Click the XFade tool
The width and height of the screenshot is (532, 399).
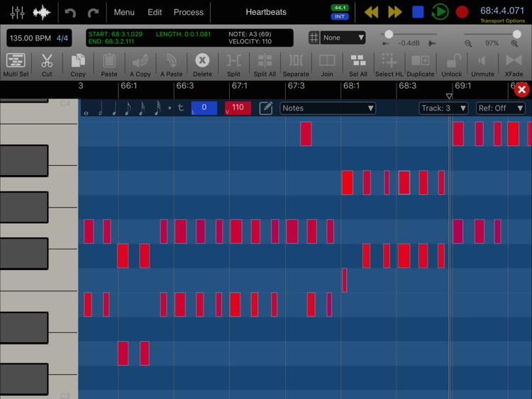pyautogui.click(x=514, y=65)
